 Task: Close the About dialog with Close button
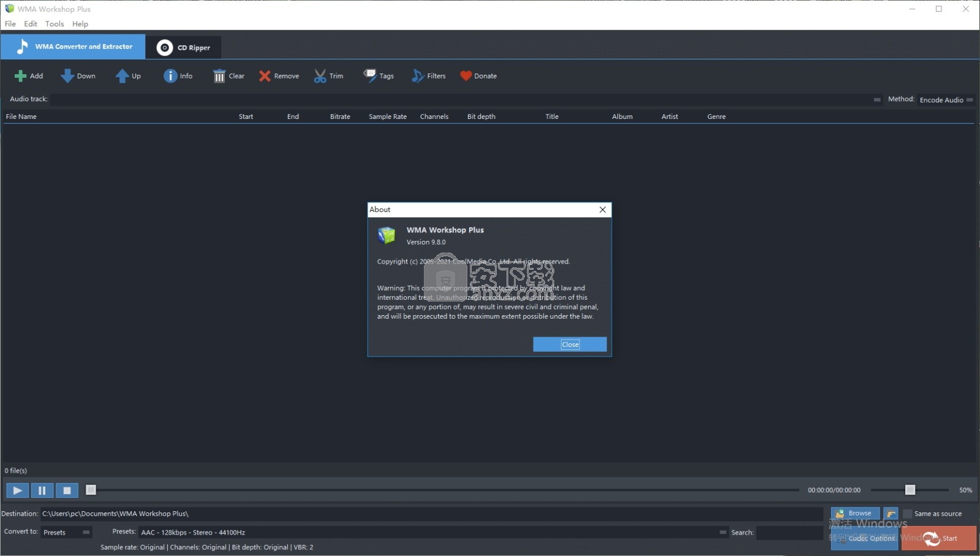570,345
